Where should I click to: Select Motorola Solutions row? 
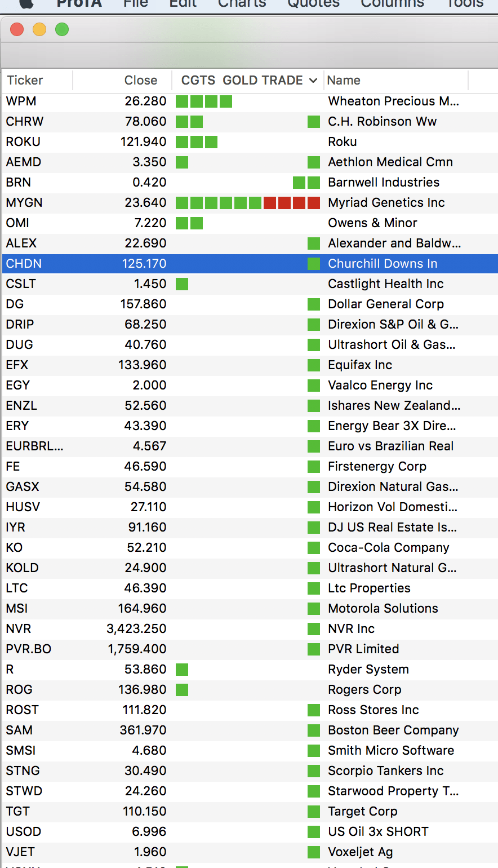tap(249, 608)
